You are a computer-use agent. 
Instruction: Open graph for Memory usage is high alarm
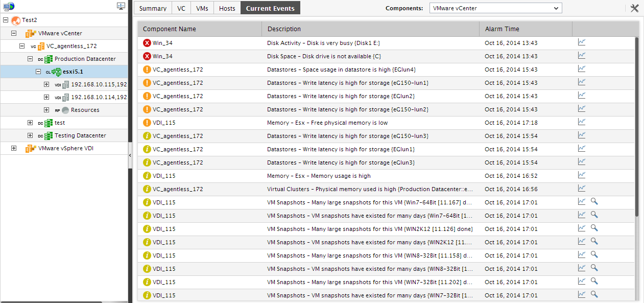coord(582,175)
